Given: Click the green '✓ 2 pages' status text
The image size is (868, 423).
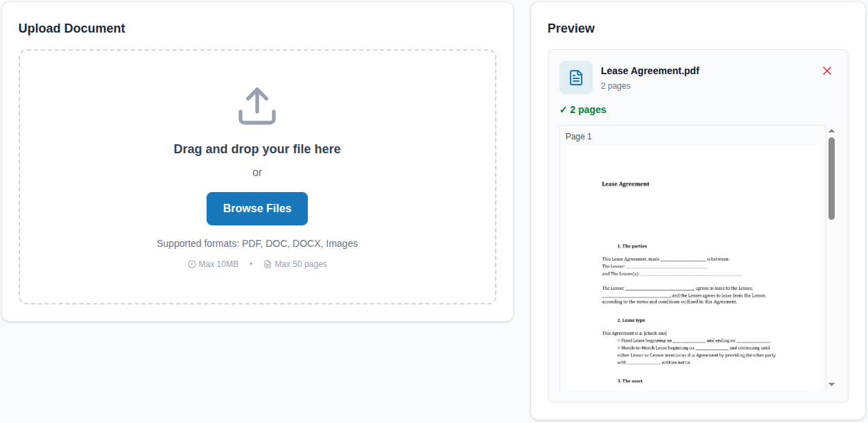Looking at the screenshot, I should tap(583, 110).
